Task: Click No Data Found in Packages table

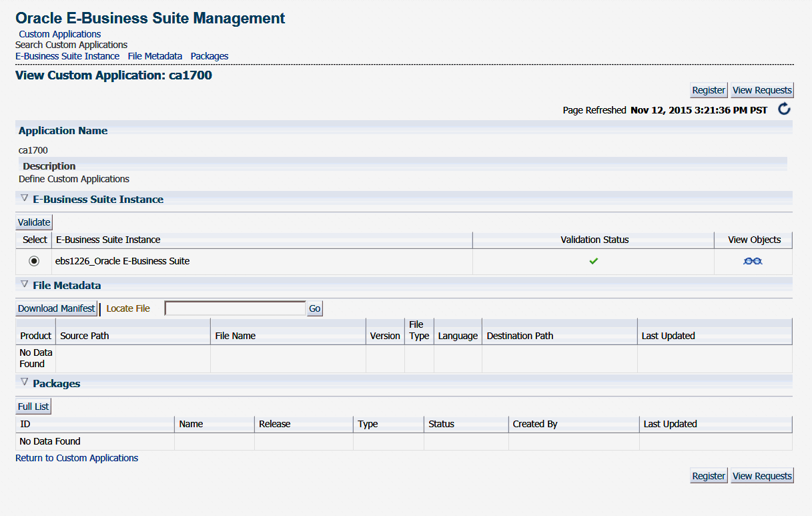Action: click(50, 441)
